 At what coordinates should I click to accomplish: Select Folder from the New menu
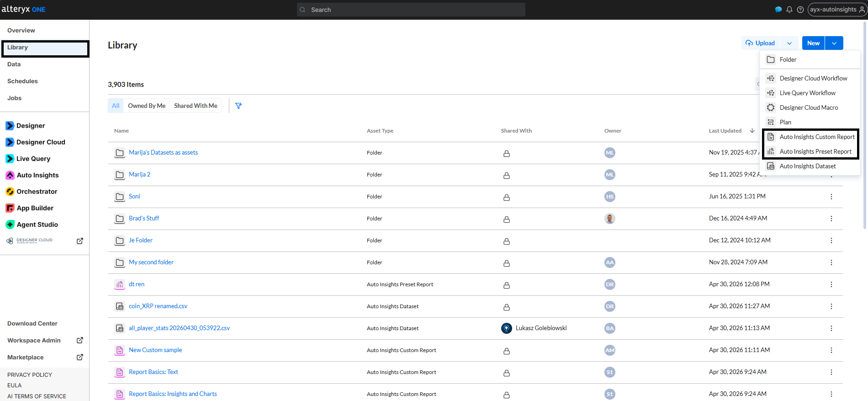(x=810, y=59)
